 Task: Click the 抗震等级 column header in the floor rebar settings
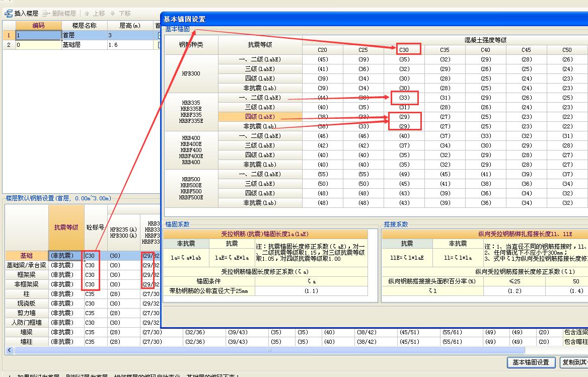[66, 228]
